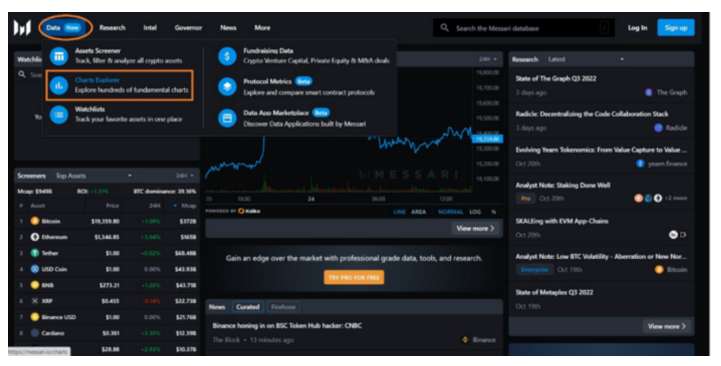Screen dimensions: 721x366
Task: Open State of The Graph Q3 2022 article
Action: coord(555,79)
